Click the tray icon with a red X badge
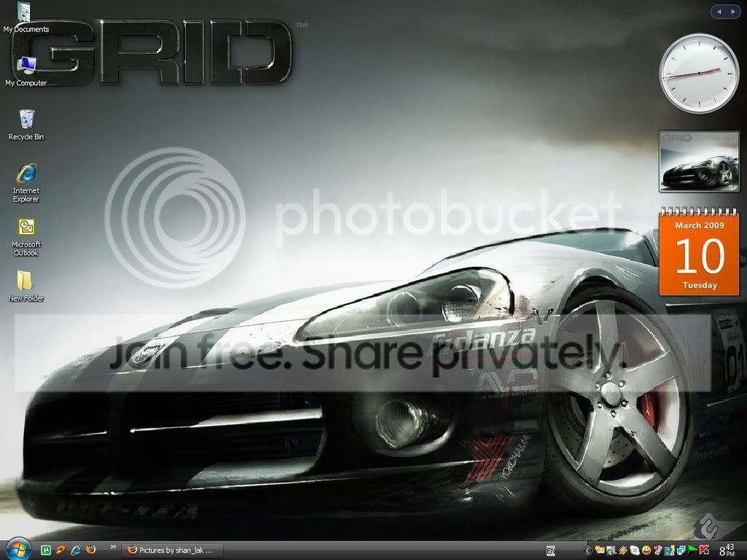 [658, 551]
